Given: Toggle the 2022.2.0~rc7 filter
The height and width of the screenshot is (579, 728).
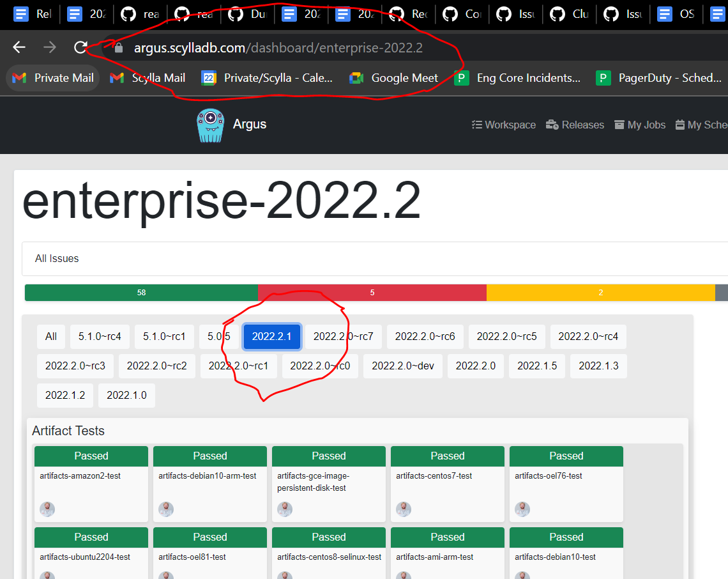Looking at the screenshot, I should pyautogui.click(x=343, y=336).
